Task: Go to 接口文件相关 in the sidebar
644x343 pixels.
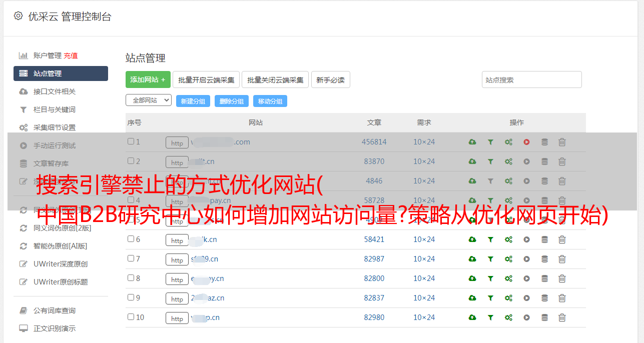Action: coord(55,91)
